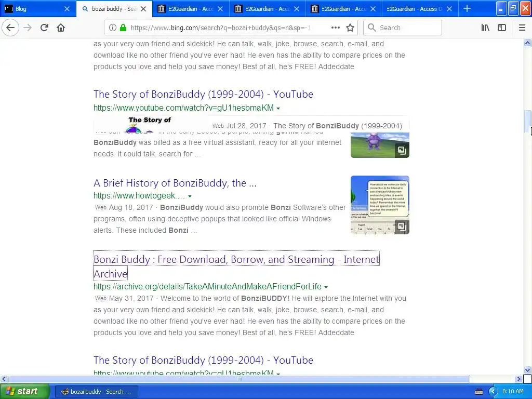Click the green secure padlock icon
The image size is (532, 399).
pyautogui.click(x=124, y=28)
